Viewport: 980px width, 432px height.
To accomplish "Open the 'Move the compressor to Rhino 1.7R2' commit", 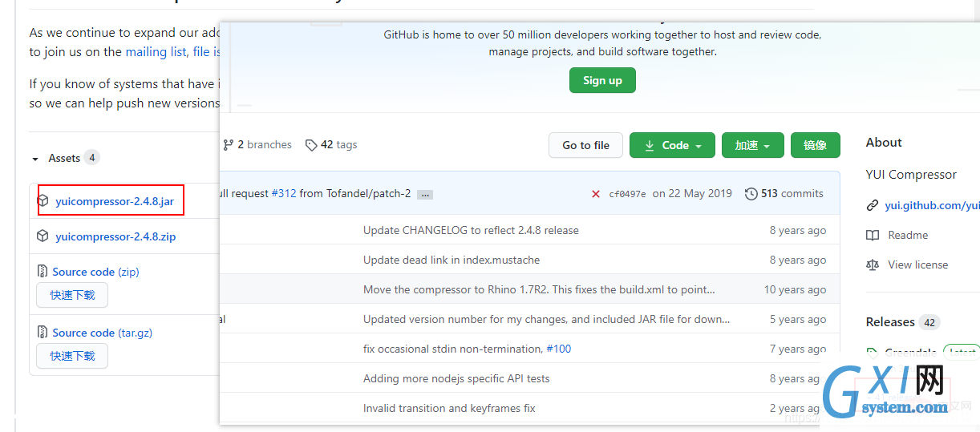I will pyautogui.click(x=539, y=289).
